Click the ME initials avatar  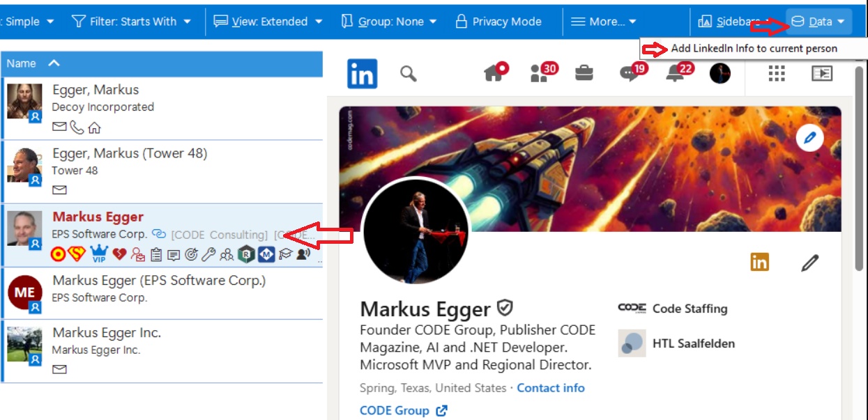point(25,293)
